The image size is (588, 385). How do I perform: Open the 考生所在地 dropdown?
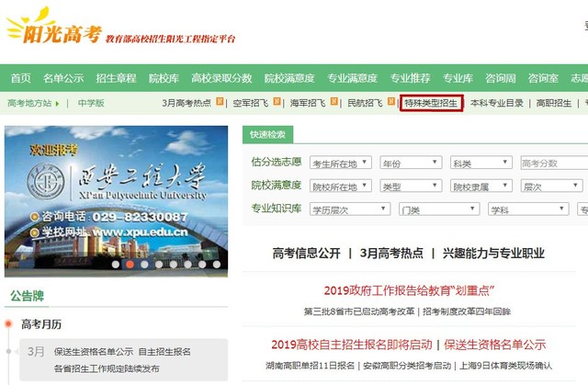(341, 163)
